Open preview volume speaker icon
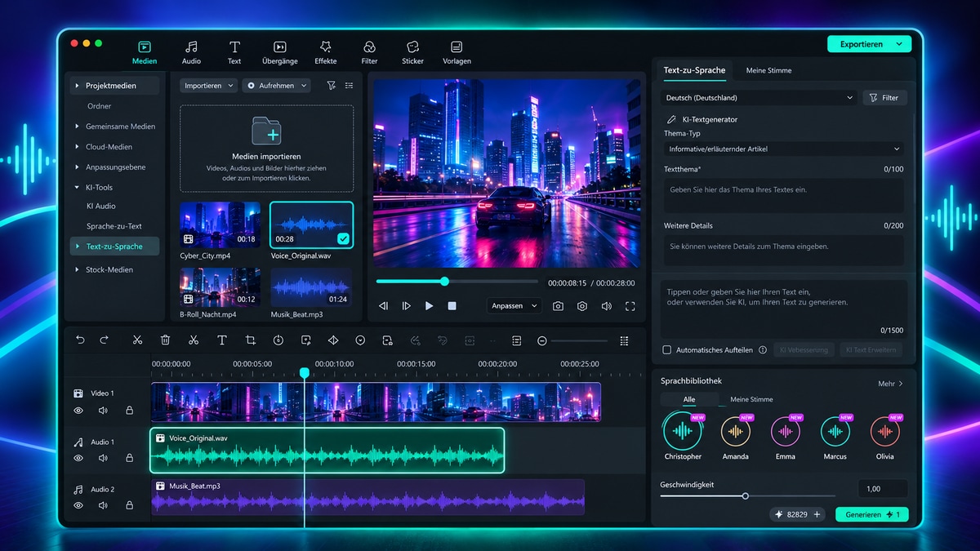The height and width of the screenshot is (551, 980). pos(606,306)
